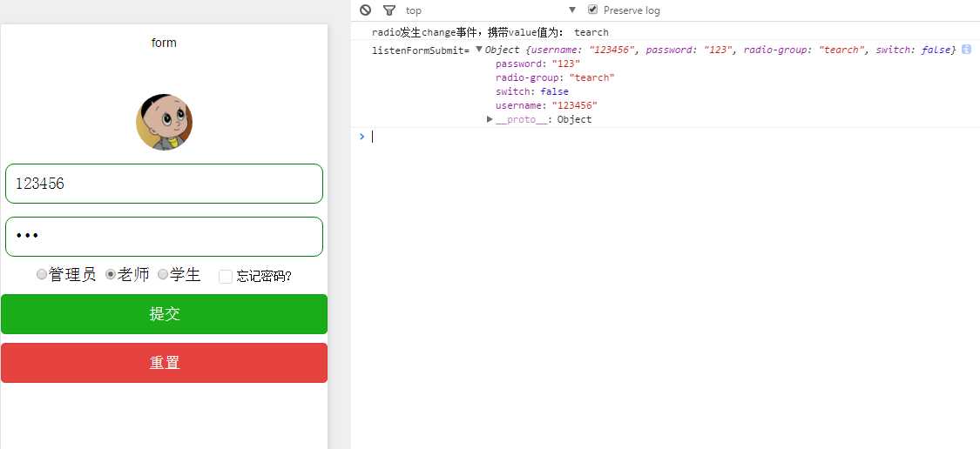980x449 pixels.
Task: Click the username: "123456" property line
Action: pyautogui.click(x=546, y=105)
